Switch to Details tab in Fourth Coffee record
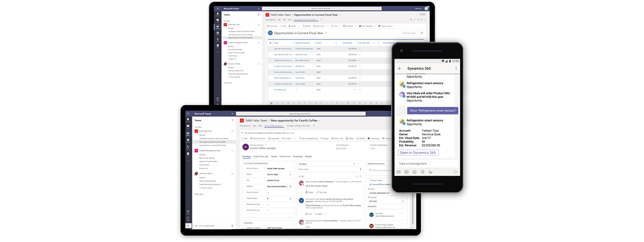The height and width of the screenshot is (242, 644). tap(274, 156)
